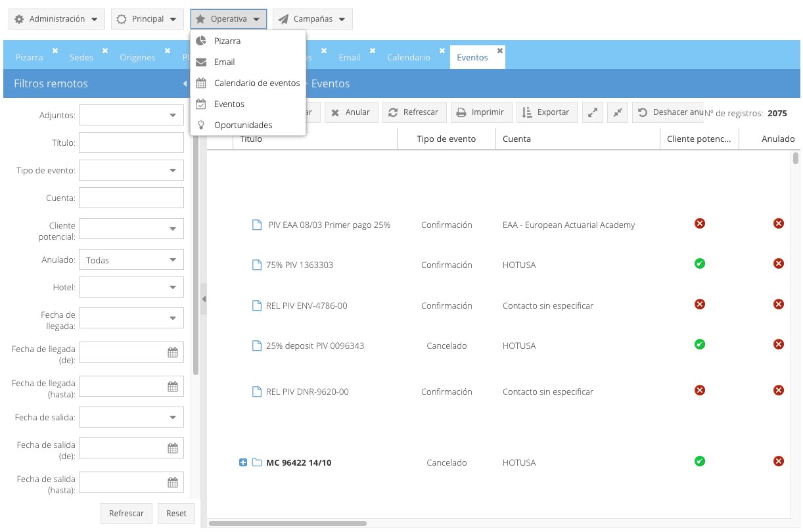The image size is (803, 532).
Task: Expand the MC 96422 14/10 folder row
Action: 243,462
